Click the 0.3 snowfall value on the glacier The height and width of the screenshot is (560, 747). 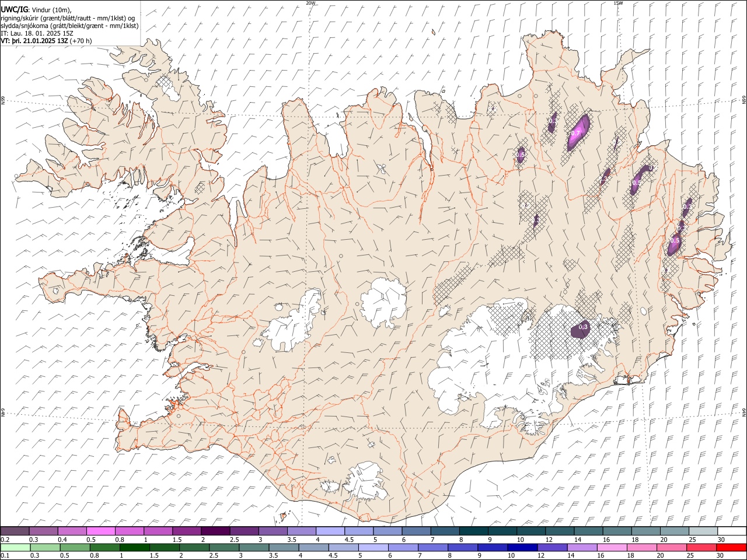pyautogui.click(x=582, y=327)
